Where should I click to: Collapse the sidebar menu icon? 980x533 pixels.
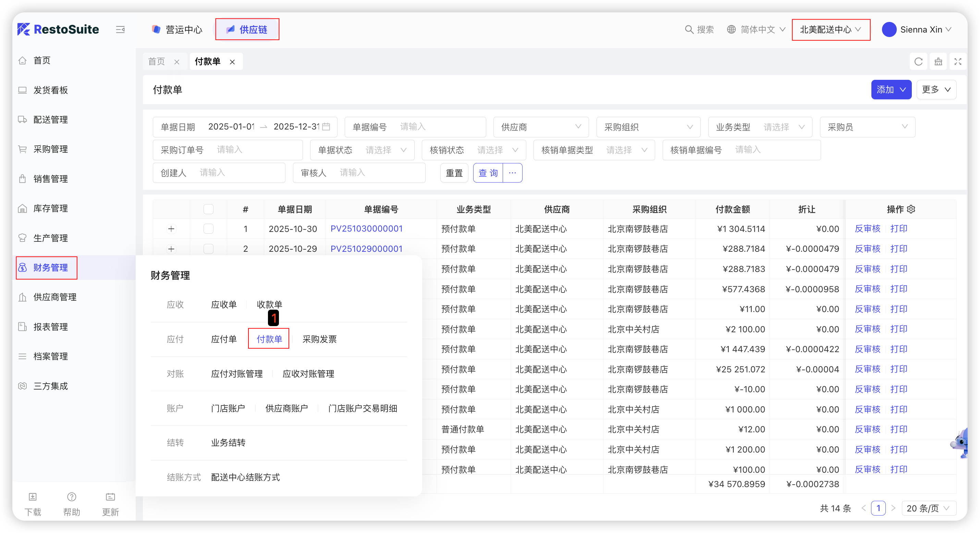pyautogui.click(x=120, y=29)
